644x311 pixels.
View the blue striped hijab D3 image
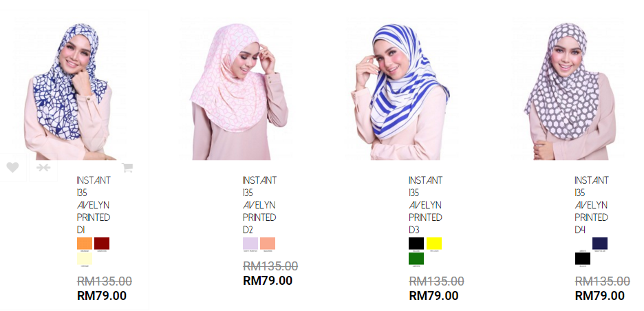402,89
